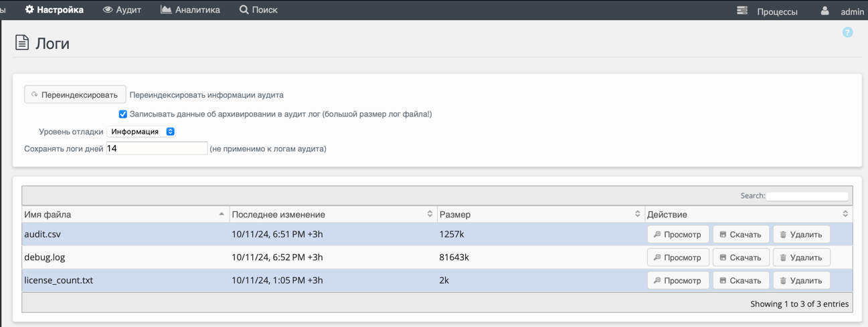View the audit.csv file
This screenshot has width=868, height=327.
pyautogui.click(x=677, y=235)
